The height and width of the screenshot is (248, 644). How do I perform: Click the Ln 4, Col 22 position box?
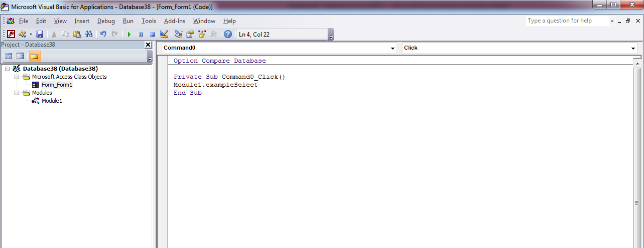(282, 34)
